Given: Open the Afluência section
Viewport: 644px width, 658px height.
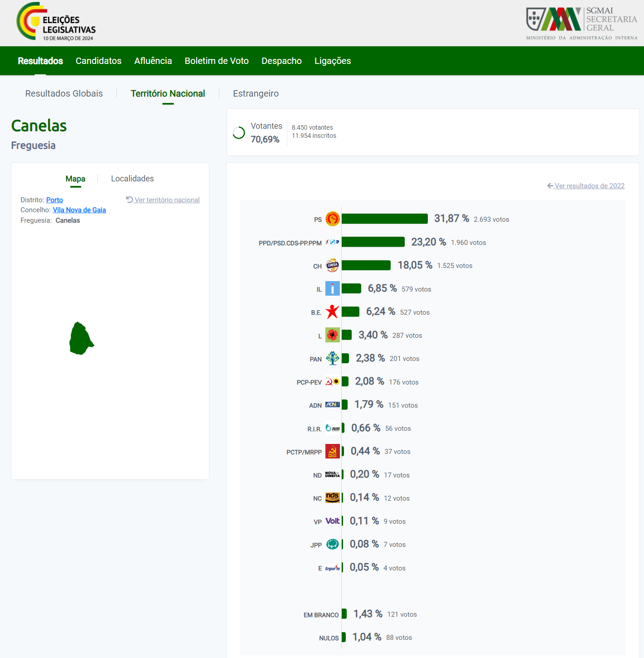Looking at the screenshot, I should [x=153, y=61].
